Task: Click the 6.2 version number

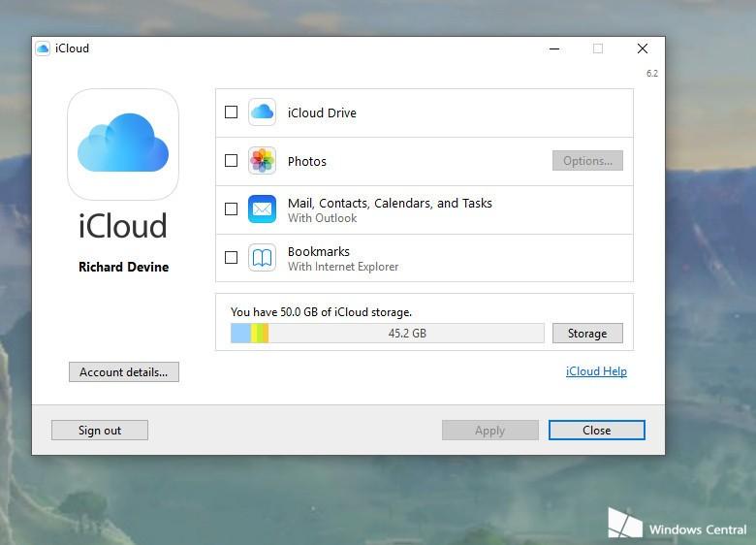Action: [652, 74]
